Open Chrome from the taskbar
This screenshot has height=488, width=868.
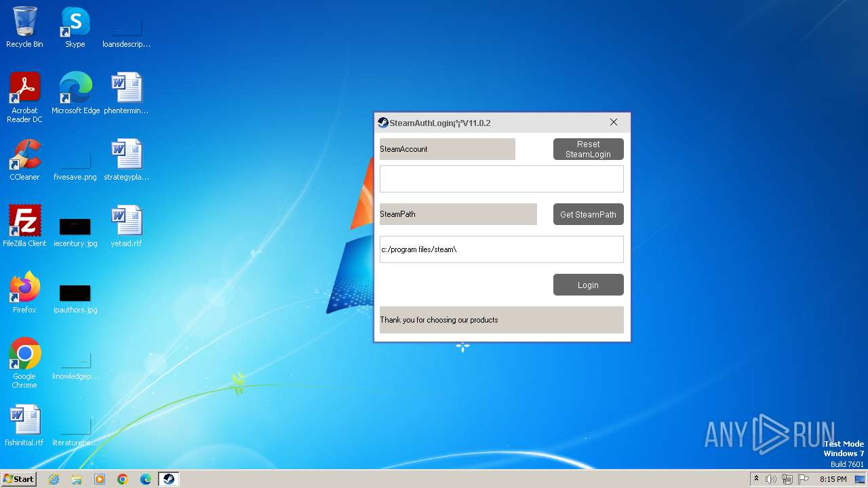coord(123,479)
